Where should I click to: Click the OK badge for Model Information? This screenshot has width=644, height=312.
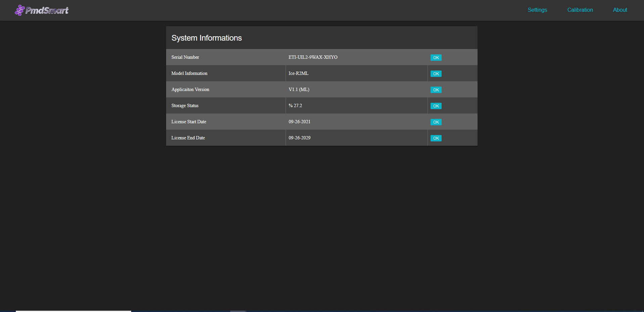(x=436, y=74)
